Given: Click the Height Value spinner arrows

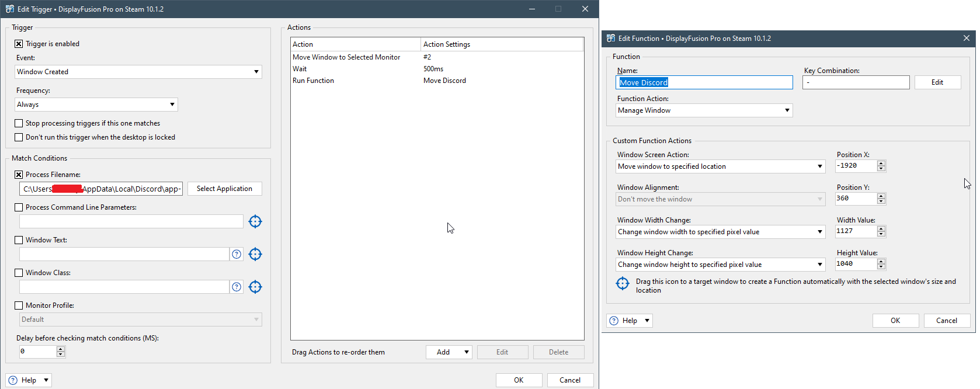Looking at the screenshot, I should click(881, 264).
